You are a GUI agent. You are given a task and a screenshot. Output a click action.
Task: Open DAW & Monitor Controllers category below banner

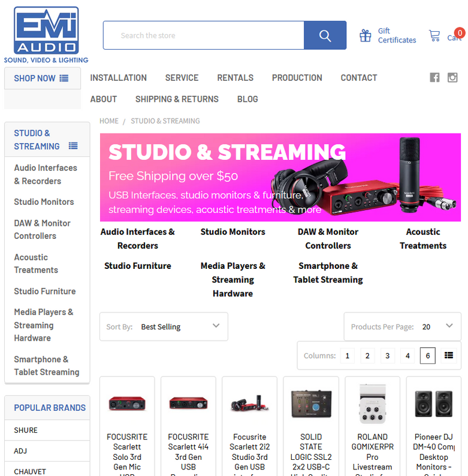click(x=328, y=239)
